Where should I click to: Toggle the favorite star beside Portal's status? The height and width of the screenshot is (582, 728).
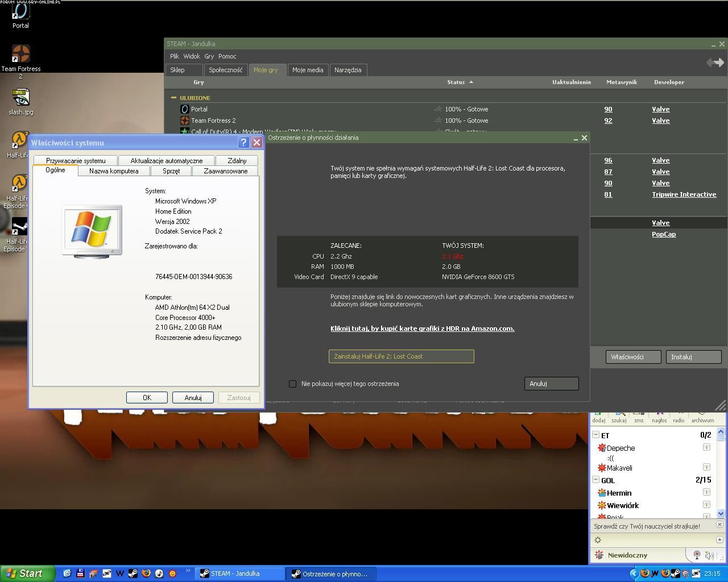438,109
